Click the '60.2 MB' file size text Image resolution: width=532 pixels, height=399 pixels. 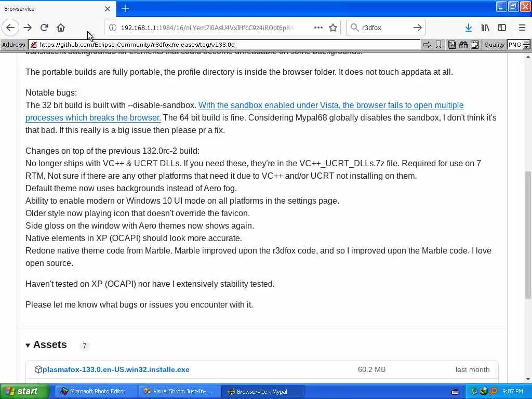point(371,369)
